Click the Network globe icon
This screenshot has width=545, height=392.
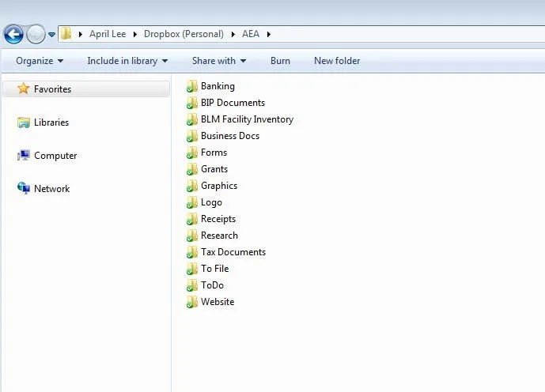coord(24,188)
